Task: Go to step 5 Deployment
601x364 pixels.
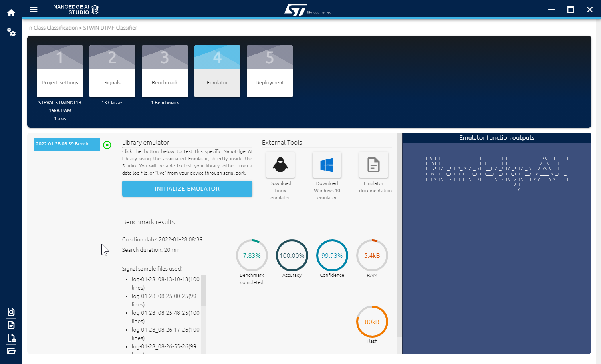Action: pyautogui.click(x=270, y=71)
